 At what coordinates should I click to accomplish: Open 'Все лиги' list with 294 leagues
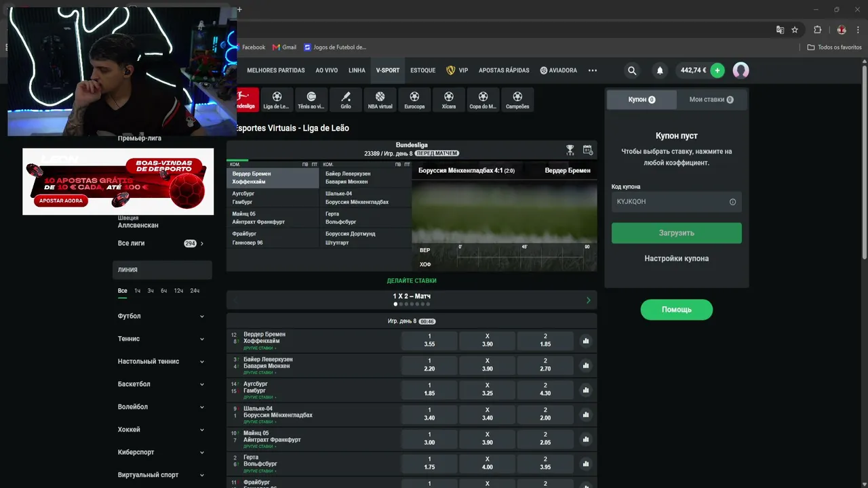coord(161,243)
